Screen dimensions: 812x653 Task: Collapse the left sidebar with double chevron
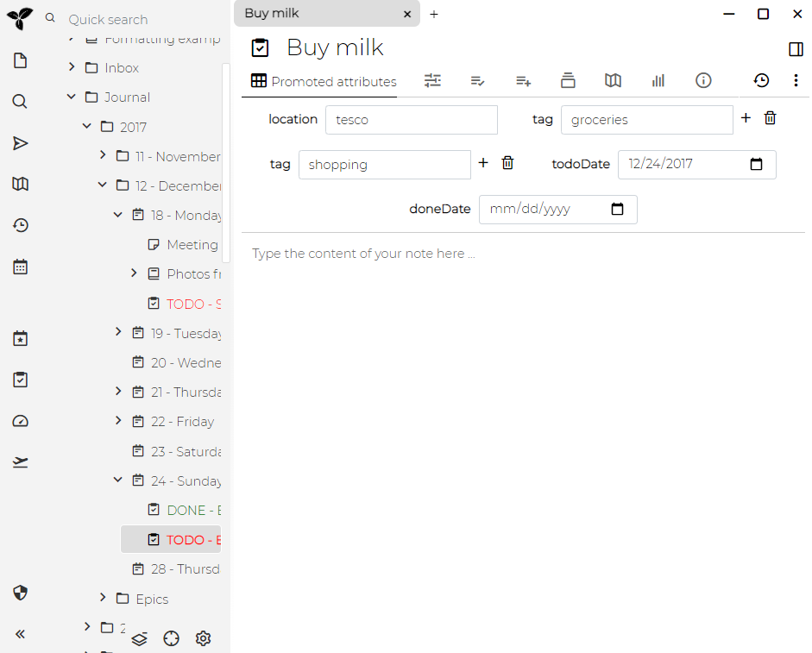point(21,634)
